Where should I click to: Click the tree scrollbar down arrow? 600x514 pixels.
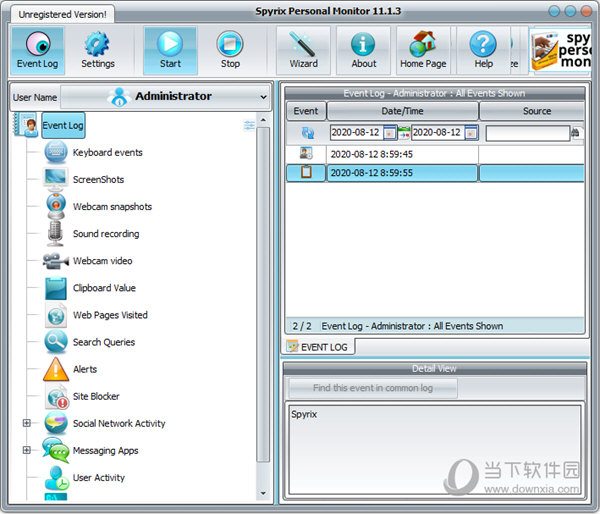[263, 493]
